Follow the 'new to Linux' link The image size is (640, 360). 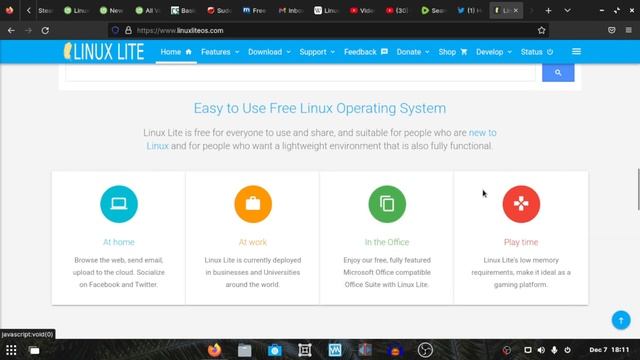[x=482, y=133]
